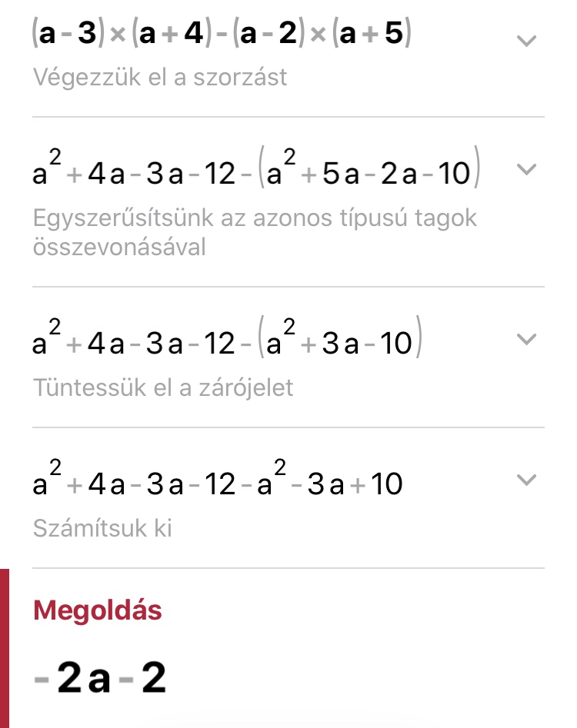The width and height of the screenshot is (577, 728).
Task: Tap 'Egyszerűsítsünk az azonos típusú tagok' description
Action: (255, 218)
